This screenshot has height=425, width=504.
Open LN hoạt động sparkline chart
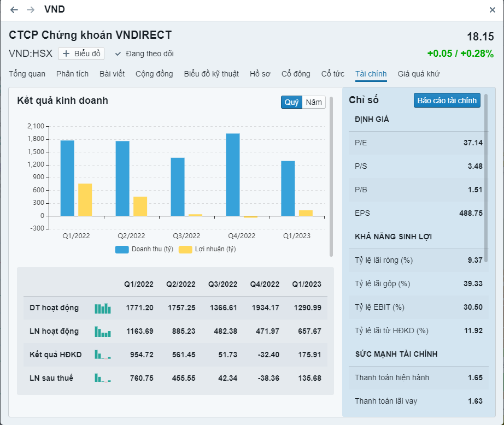[103, 332]
